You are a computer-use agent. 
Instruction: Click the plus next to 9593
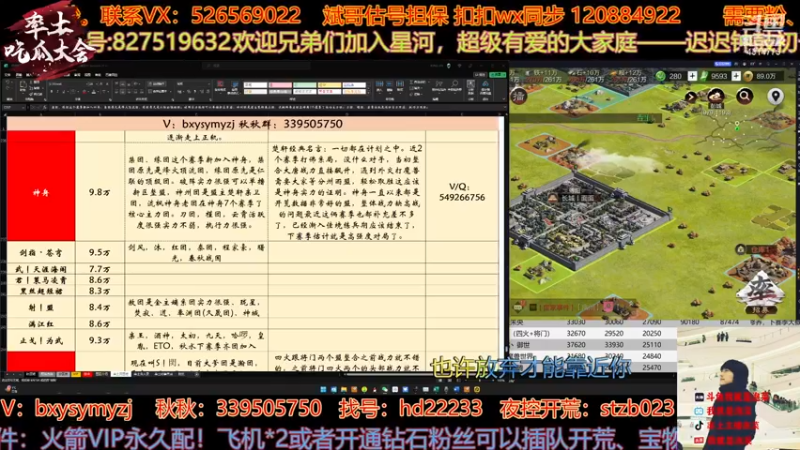736,76
